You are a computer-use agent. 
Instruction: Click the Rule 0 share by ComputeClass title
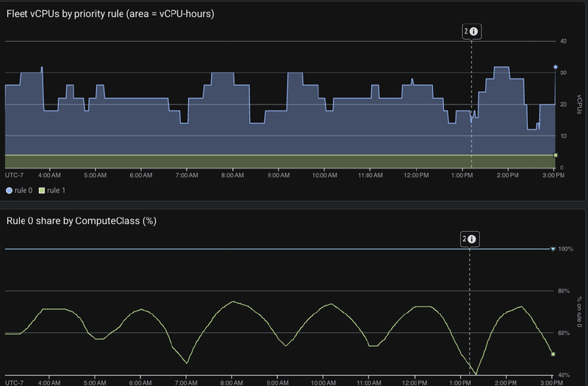[x=82, y=221]
